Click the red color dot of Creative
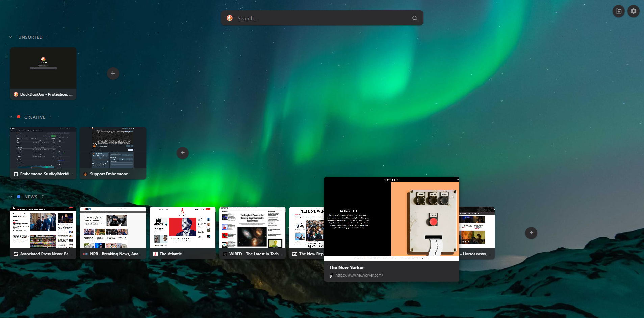Image resolution: width=644 pixels, height=318 pixels. click(19, 117)
